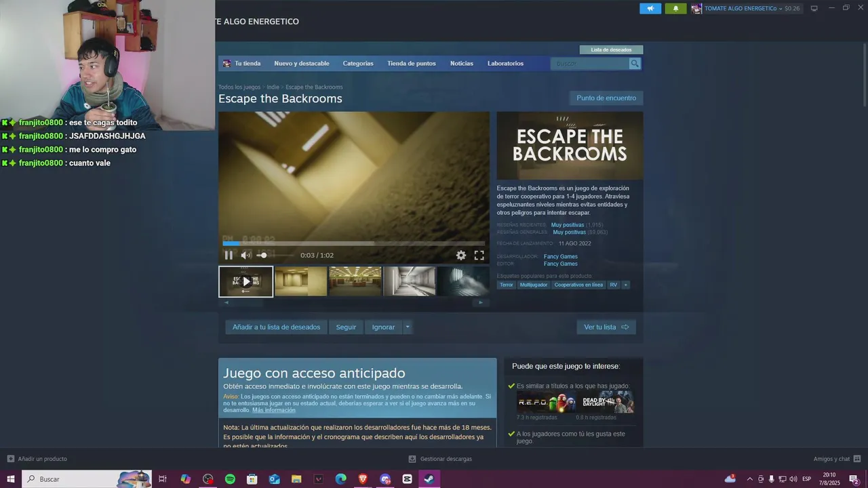
Task: Click the search magnifier icon
Action: pyautogui.click(x=635, y=64)
